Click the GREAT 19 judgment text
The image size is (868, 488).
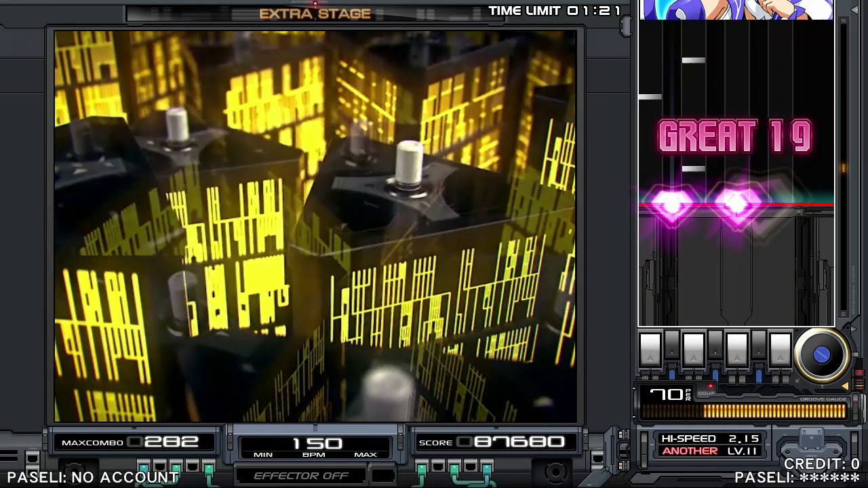(x=735, y=136)
